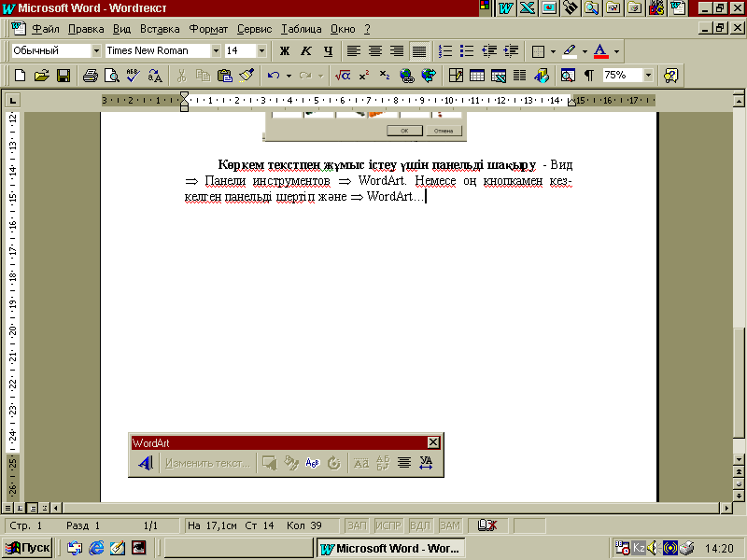The width and height of the screenshot is (747, 560).
Task: Close the WordArt toolbar
Action: pos(432,442)
